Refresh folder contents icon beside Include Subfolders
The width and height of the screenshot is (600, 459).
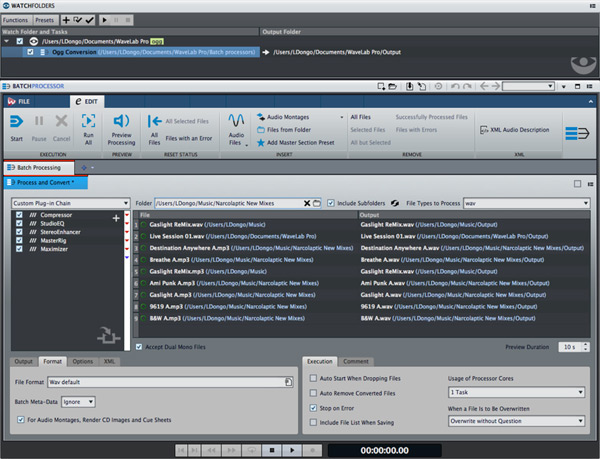tap(395, 203)
